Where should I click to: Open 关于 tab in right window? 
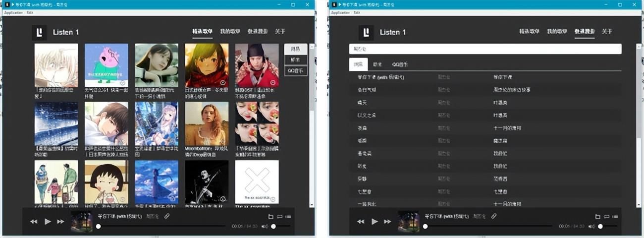tap(607, 31)
